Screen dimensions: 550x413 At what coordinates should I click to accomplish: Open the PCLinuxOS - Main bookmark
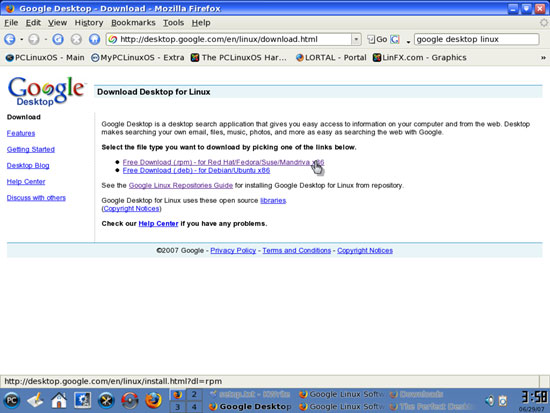[x=45, y=58]
